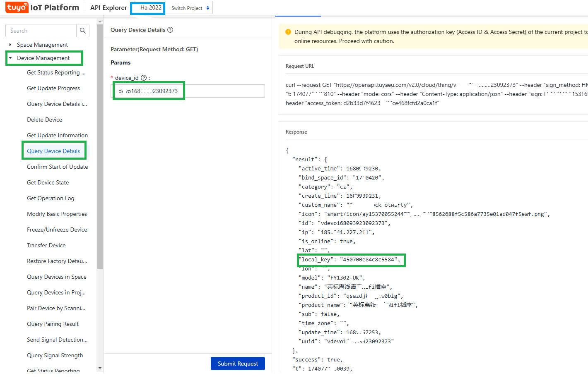Select Delete Device in sidebar
The image size is (588, 378).
44,120
